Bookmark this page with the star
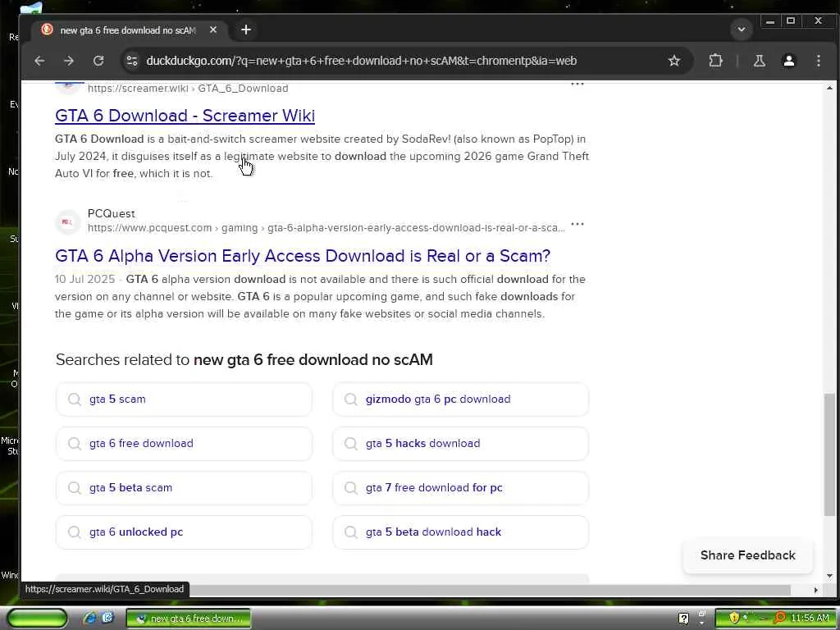The image size is (840, 630). [x=674, y=61]
